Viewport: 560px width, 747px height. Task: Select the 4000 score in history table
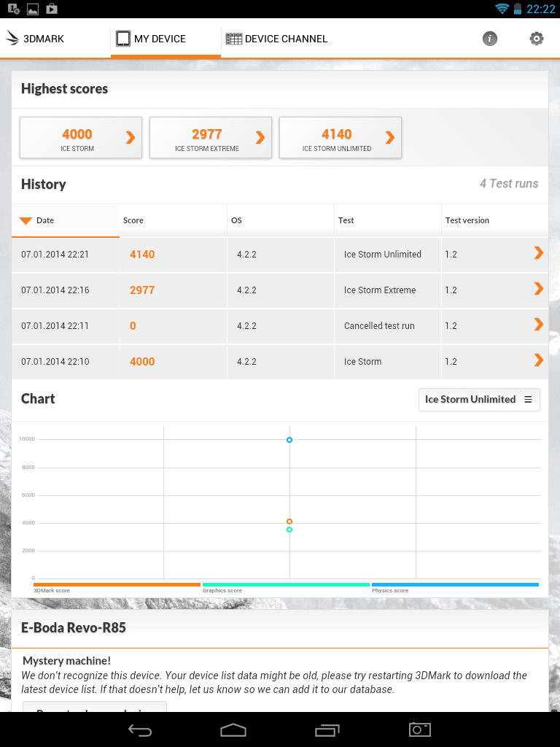142,362
